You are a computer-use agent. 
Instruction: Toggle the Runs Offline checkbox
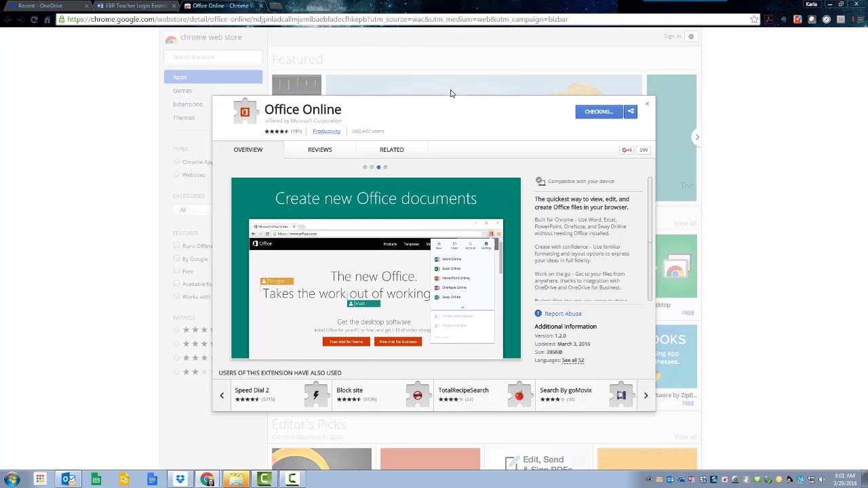(x=177, y=246)
